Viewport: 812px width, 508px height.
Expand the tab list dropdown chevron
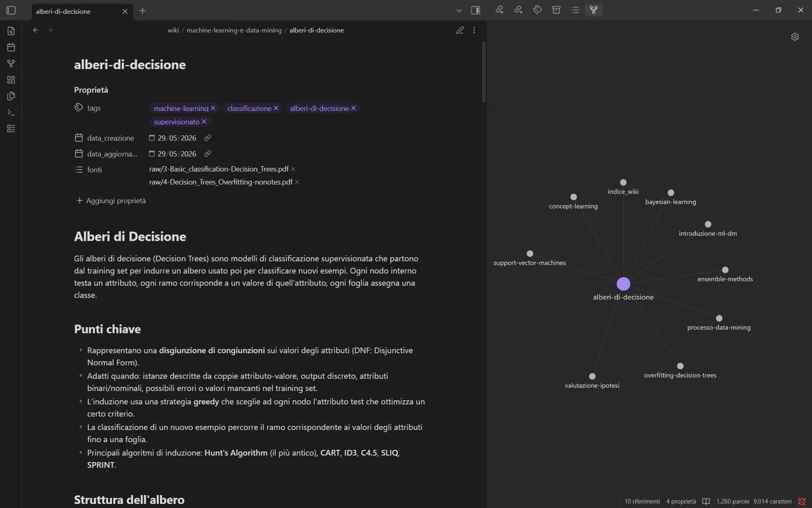point(459,10)
